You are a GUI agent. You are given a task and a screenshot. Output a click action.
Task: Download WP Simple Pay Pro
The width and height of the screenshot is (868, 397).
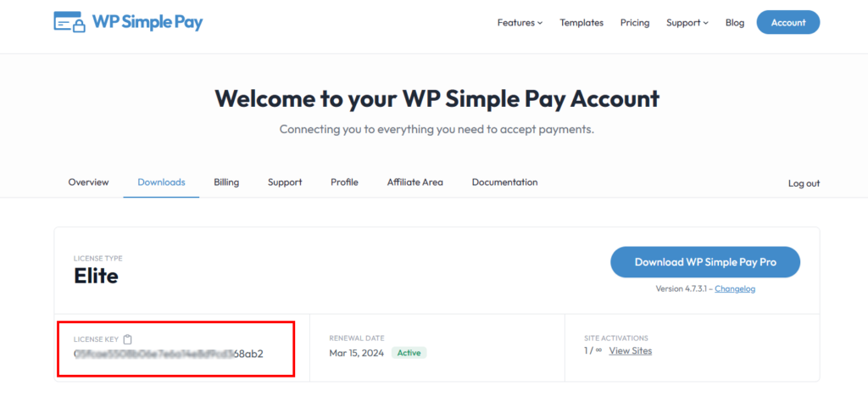tap(705, 262)
